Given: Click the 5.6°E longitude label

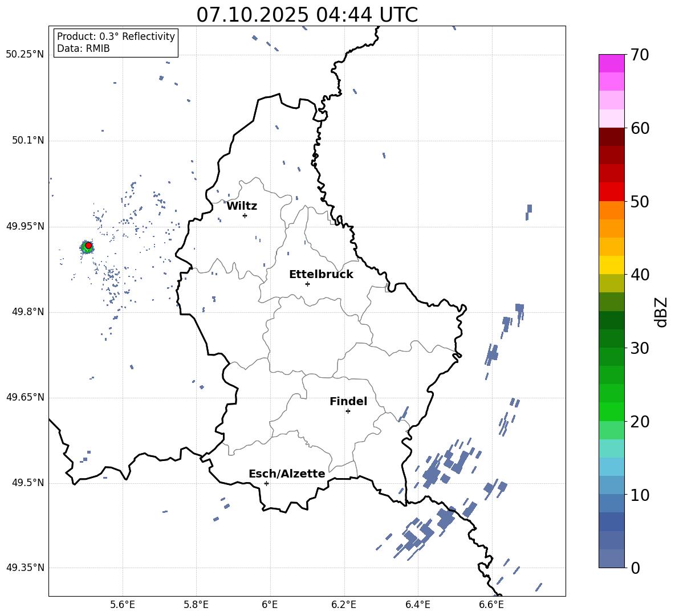Looking at the screenshot, I should [x=123, y=605].
